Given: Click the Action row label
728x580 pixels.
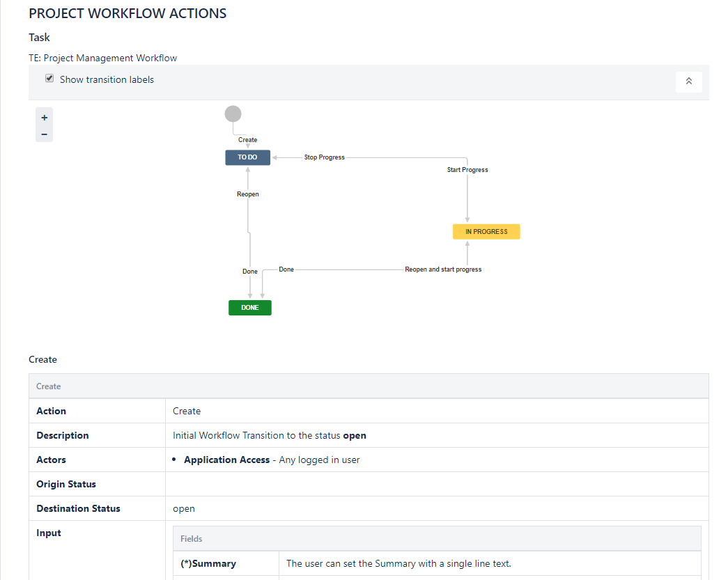Looking at the screenshot, I should (x=51, y=411).
